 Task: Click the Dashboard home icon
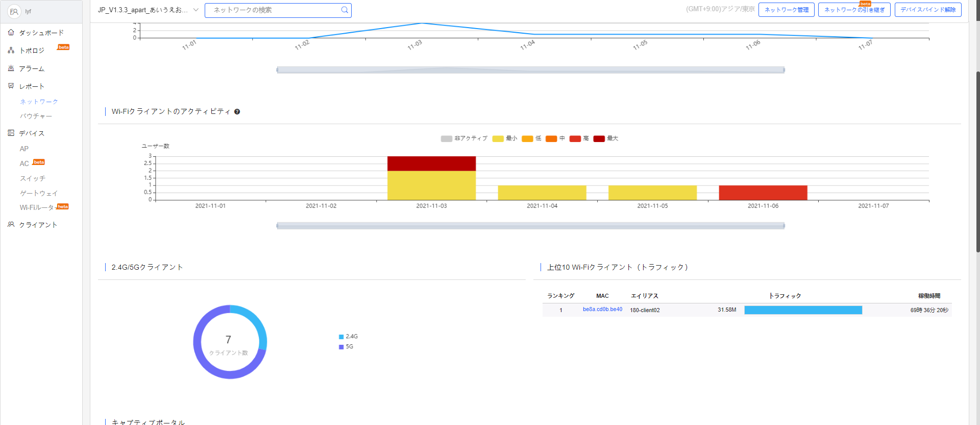11,32
